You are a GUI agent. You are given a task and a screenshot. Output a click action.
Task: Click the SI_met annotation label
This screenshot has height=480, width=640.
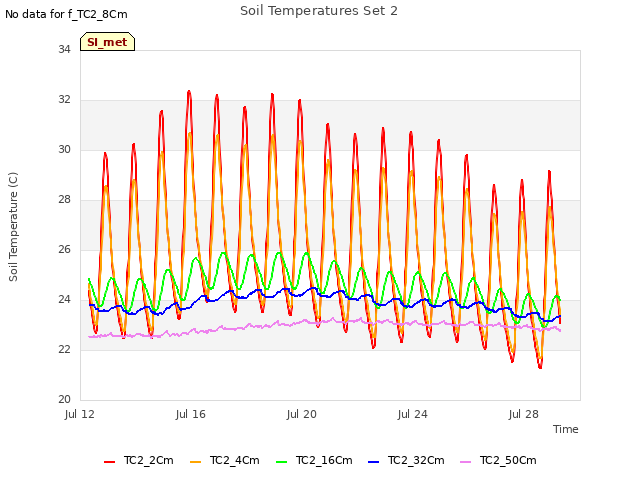point(107,42)
